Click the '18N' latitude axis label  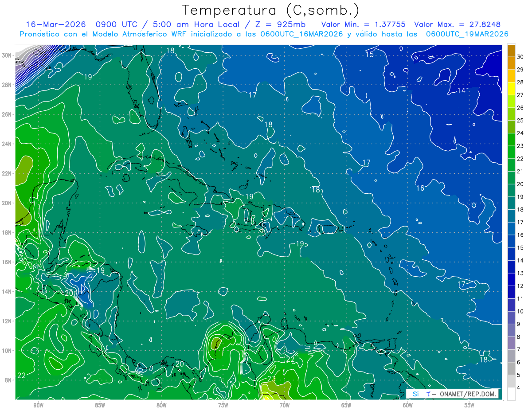click(8, 232)
